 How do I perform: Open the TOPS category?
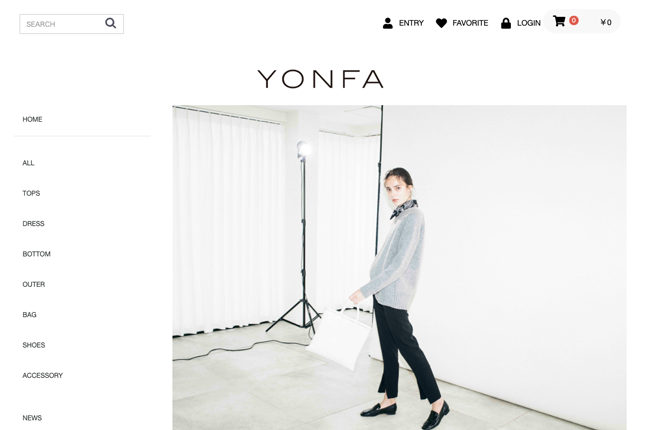pos(31,194)
